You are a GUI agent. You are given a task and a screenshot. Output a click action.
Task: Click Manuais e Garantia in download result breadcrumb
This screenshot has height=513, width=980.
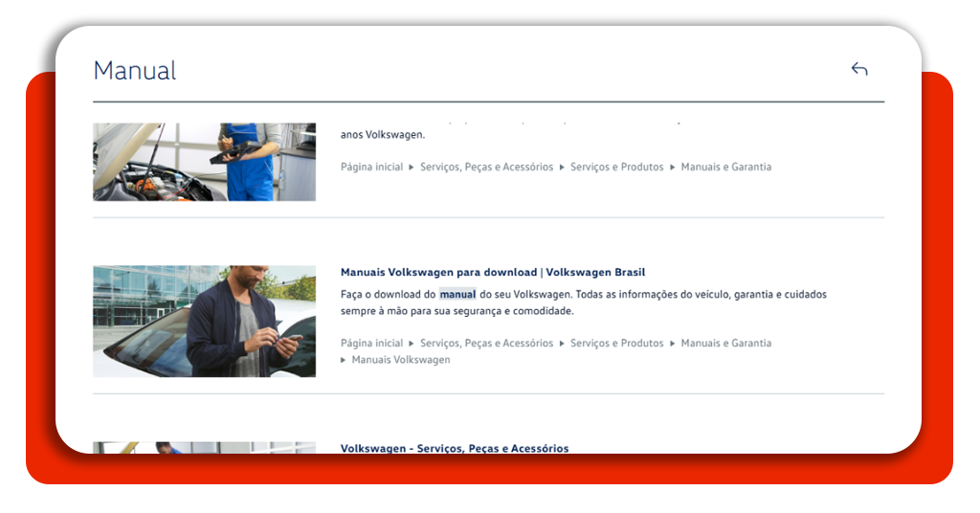click(726, 343)
